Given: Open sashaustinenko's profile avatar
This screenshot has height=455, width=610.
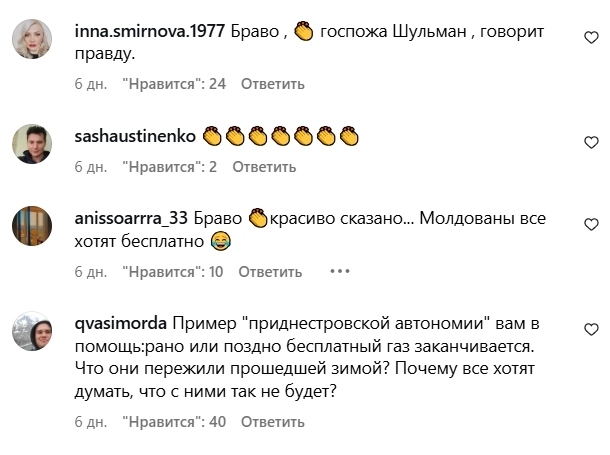Looking at the screenshot, I should coord(32,144).
